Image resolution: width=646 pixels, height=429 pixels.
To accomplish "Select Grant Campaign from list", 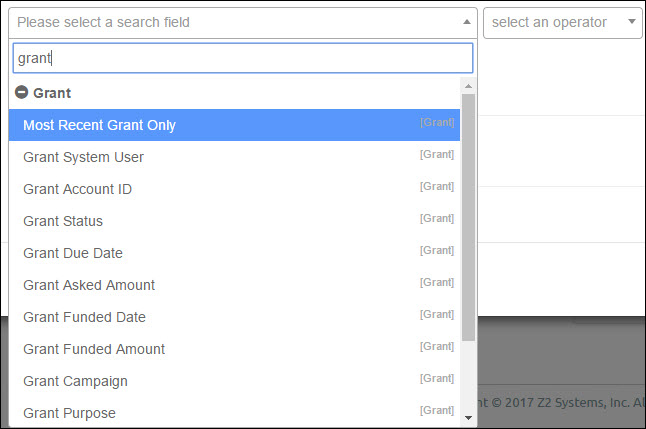I will (234, 381).
